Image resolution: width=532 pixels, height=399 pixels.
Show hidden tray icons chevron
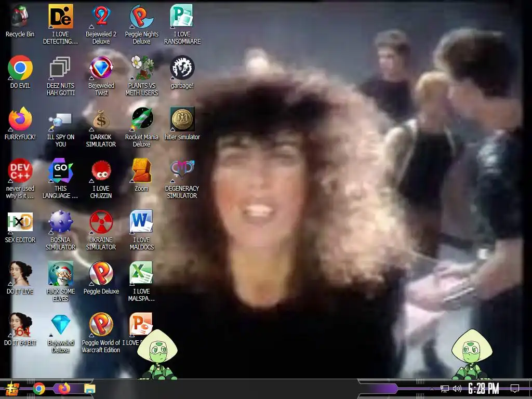(432, 389)
